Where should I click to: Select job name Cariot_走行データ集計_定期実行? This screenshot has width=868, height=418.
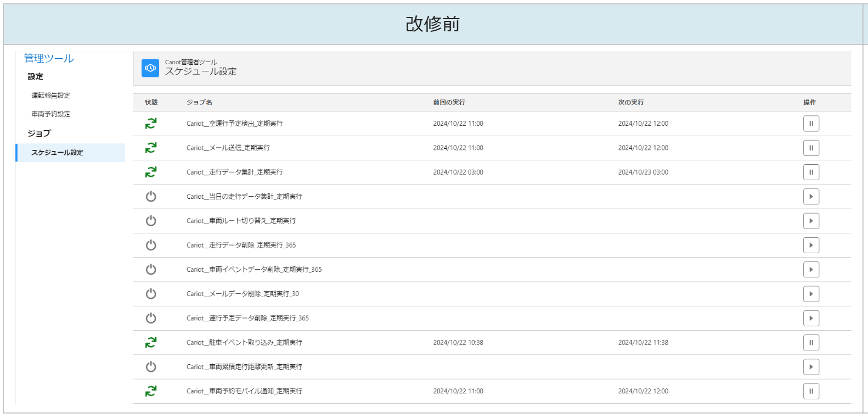(x=235, y=172)
